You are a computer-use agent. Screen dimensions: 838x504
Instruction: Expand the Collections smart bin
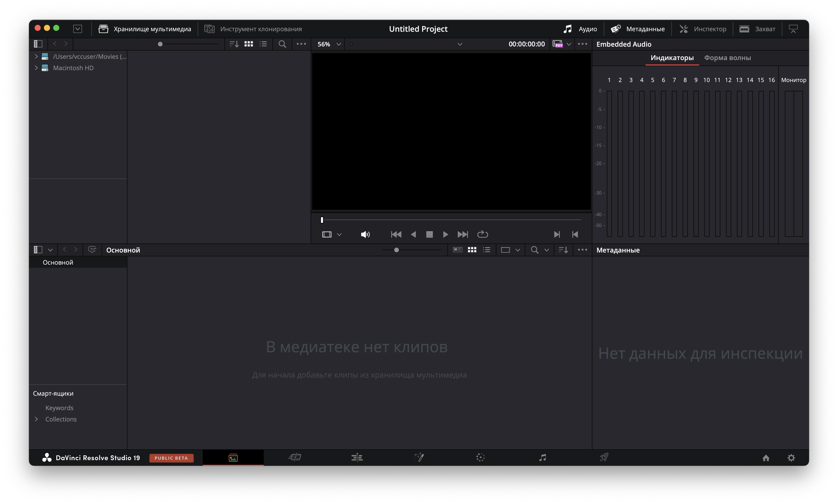(36, 419)
